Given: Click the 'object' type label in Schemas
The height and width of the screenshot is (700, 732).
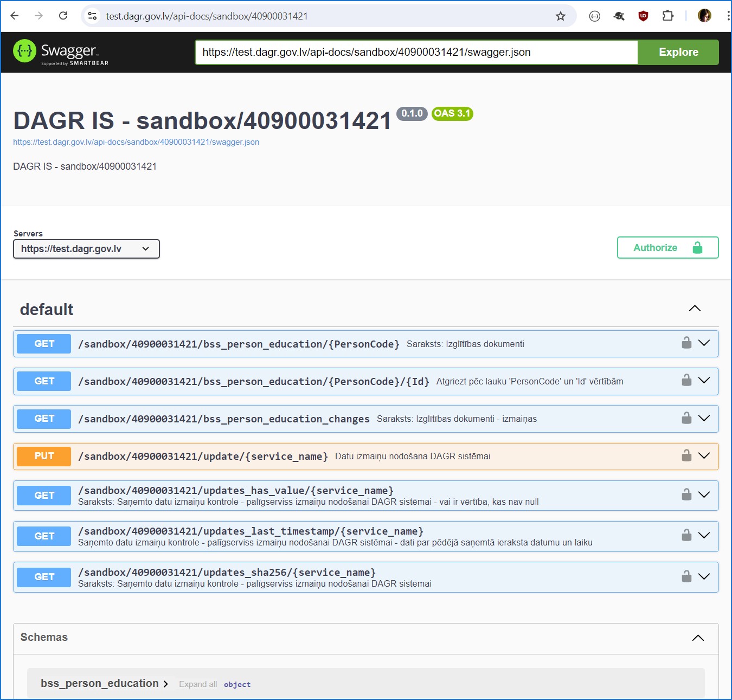Looking at the screenshot, I should coord(237,684).
